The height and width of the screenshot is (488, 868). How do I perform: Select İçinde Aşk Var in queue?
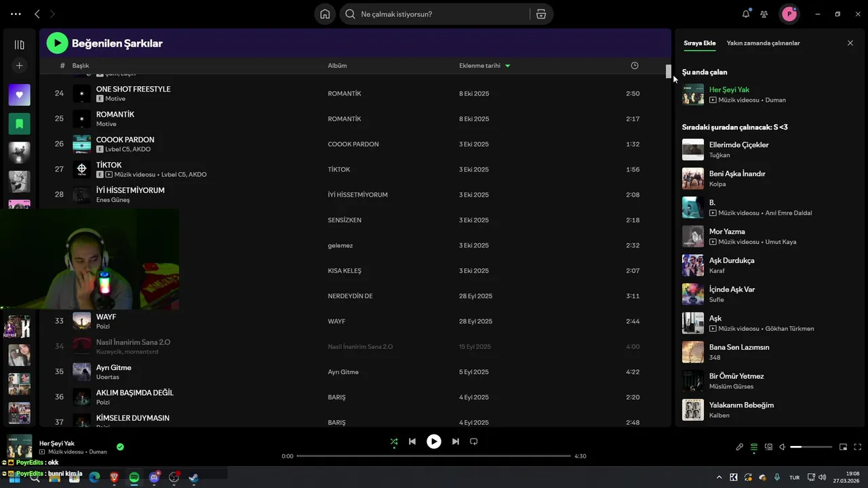point(732,289)
